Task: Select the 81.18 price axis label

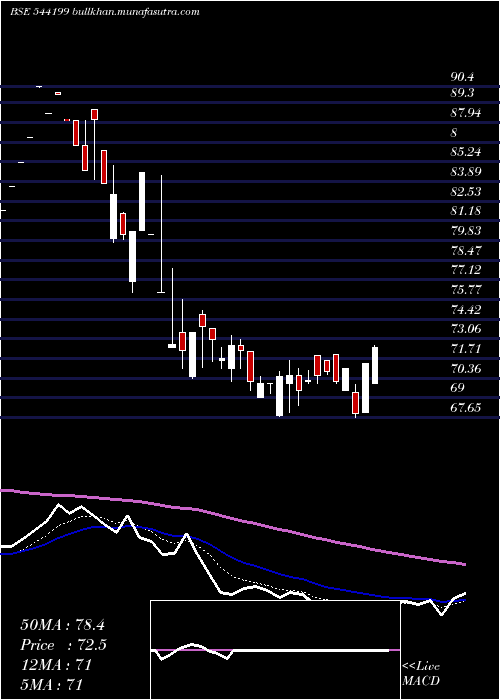Action: click(466, 211)
